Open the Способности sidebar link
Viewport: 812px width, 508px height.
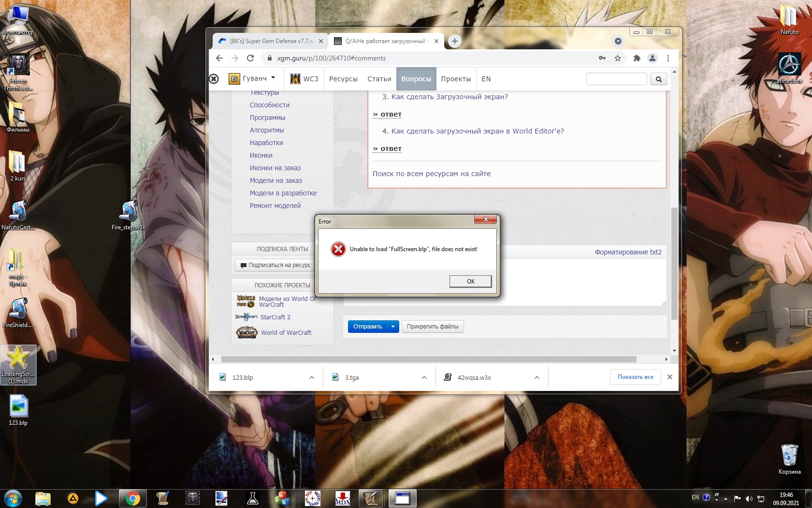coord(270,105)
